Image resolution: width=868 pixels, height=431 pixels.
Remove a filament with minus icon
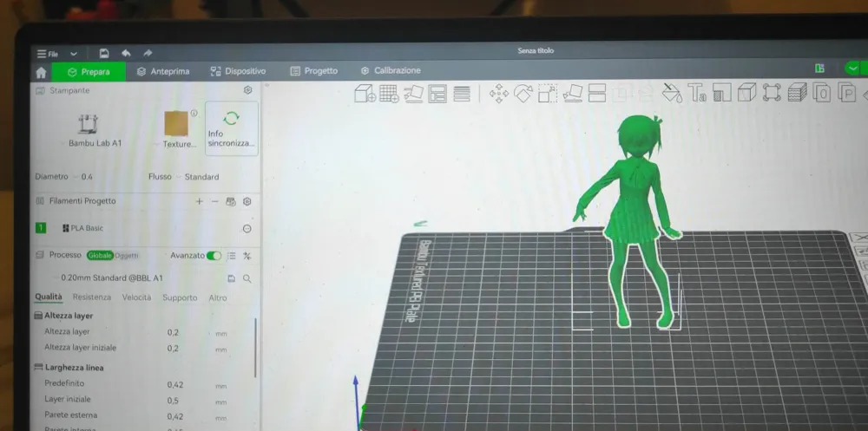click(x=214, y=201)
